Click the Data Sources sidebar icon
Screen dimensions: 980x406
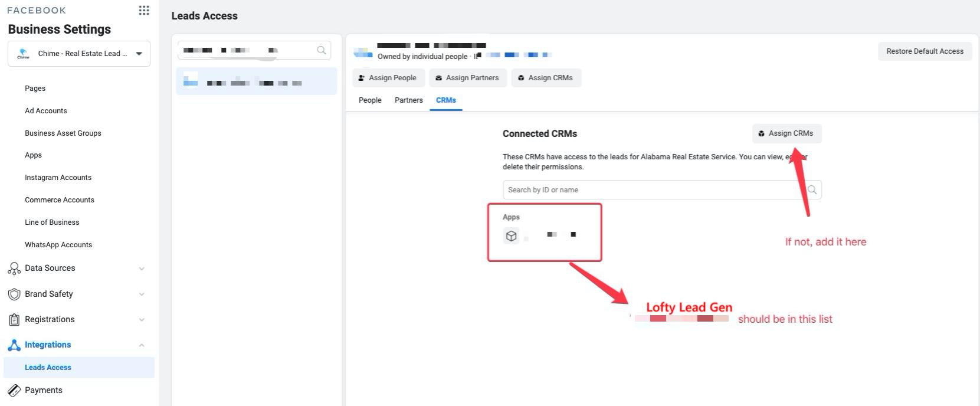click(14, 269)
